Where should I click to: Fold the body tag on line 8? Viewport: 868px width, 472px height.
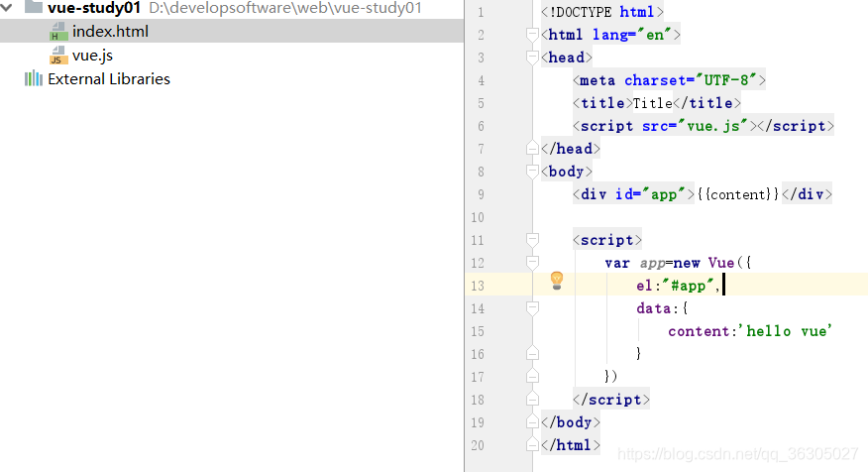click(x=532, y=172)
